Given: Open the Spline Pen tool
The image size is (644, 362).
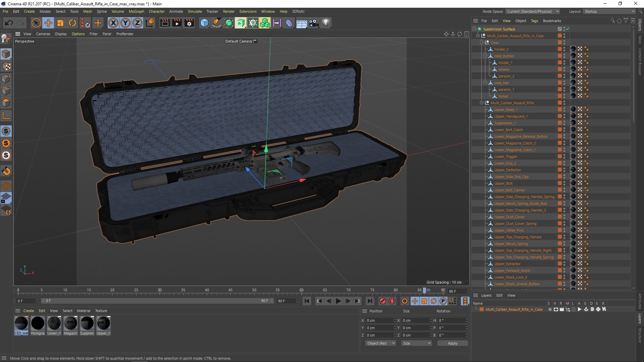Looking at the screenshot, I should click(x=217, y=23).
